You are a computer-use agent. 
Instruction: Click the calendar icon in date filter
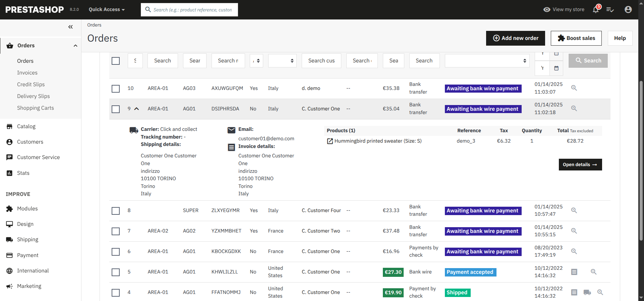click(556, 68)
